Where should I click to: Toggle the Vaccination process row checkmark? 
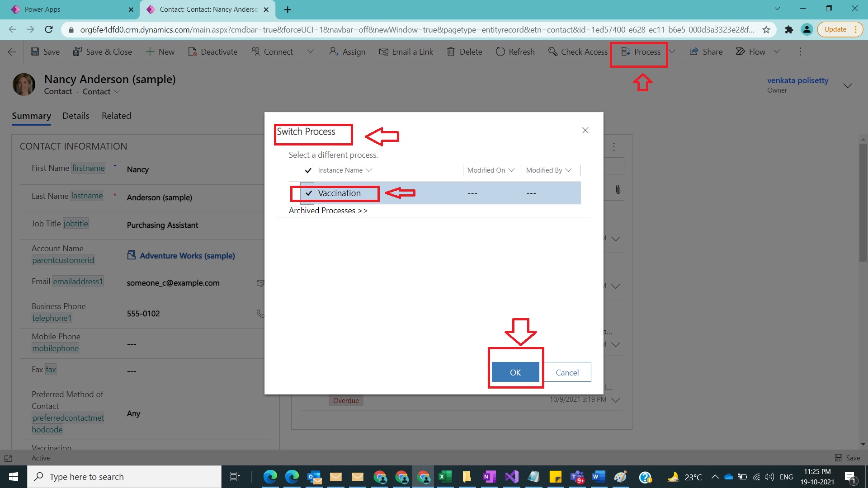(309, 193)
